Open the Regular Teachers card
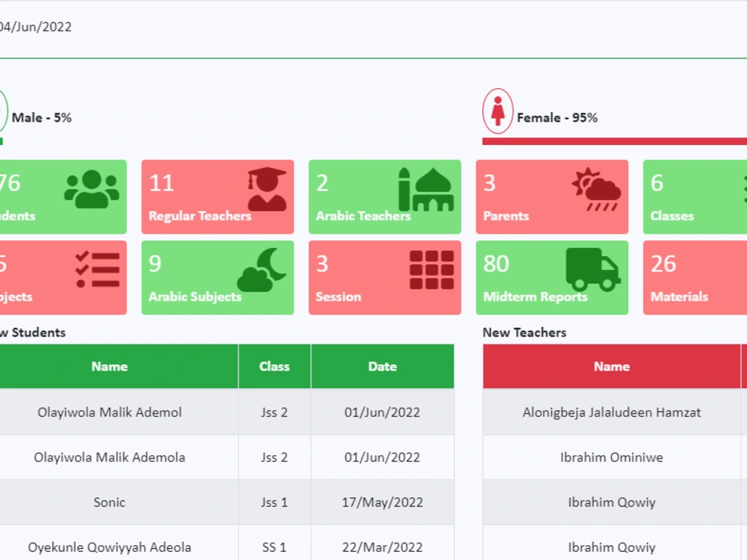Screen dimensions: 747x560 coord(217,196)
